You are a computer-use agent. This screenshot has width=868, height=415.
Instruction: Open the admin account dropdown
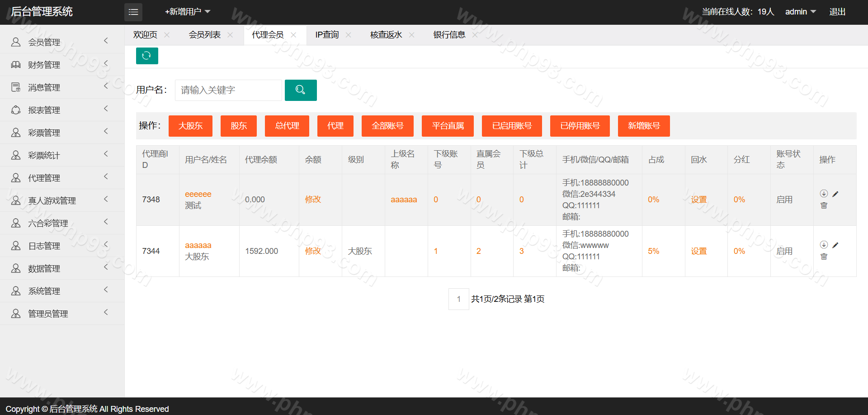(x=800, y=12)
